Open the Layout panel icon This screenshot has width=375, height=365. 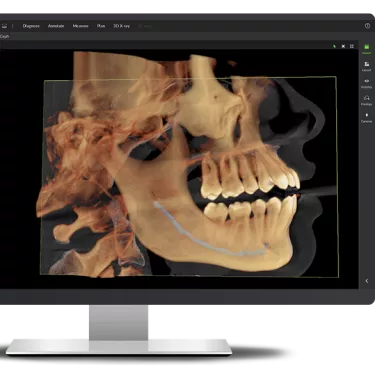click(x=366, y=66)
